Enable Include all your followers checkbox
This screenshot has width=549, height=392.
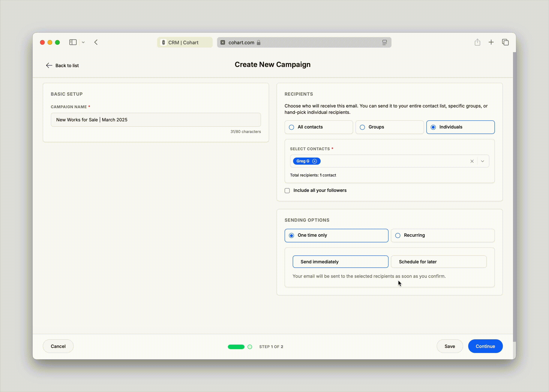click(x=287, y=191)
